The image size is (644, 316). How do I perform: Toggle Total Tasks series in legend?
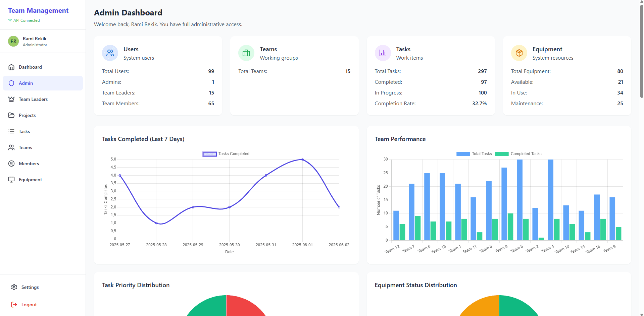474,154
